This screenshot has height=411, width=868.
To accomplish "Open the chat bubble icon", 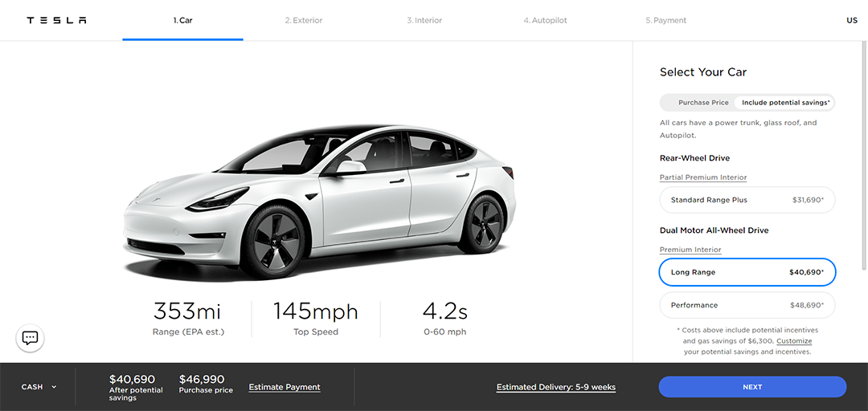I will point(30,338).
